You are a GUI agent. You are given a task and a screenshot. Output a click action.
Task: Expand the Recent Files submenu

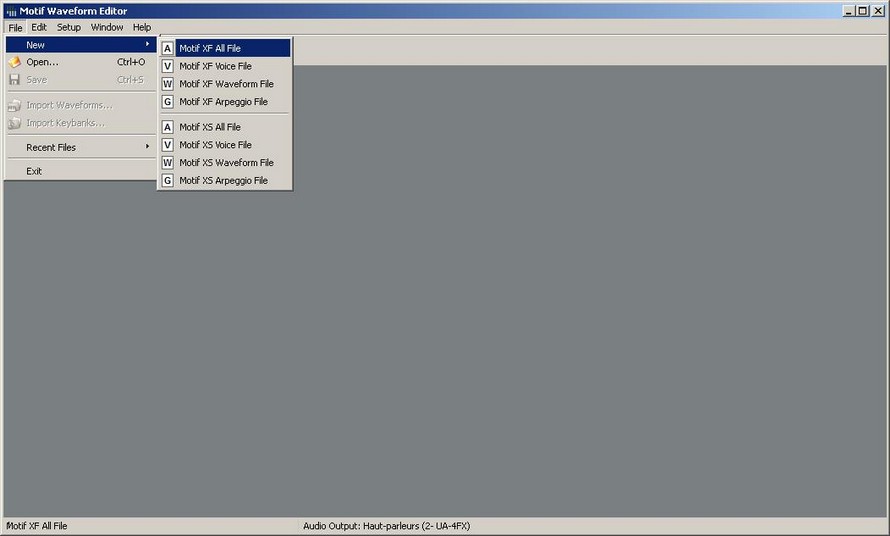pyautogui.click(x=147, y=147)
